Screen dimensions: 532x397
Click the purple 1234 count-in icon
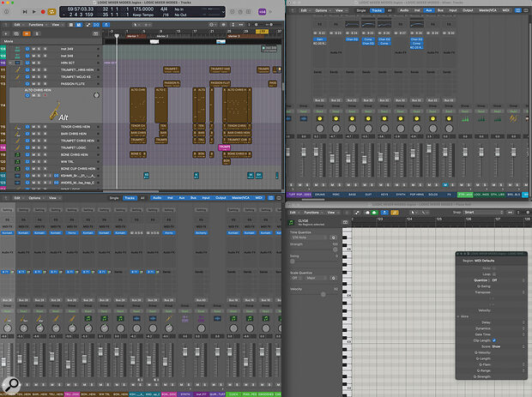(x=263, y=12)
